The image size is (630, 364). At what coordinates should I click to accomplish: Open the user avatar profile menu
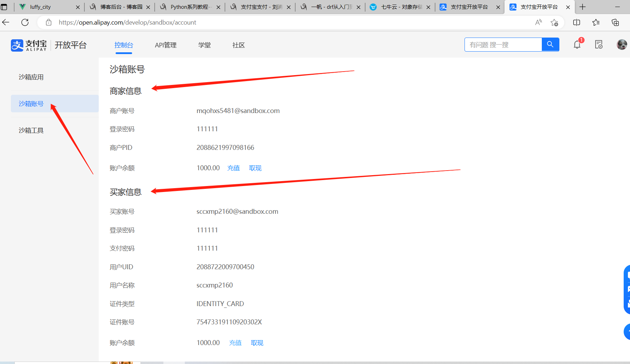click(x=622, y=45)
